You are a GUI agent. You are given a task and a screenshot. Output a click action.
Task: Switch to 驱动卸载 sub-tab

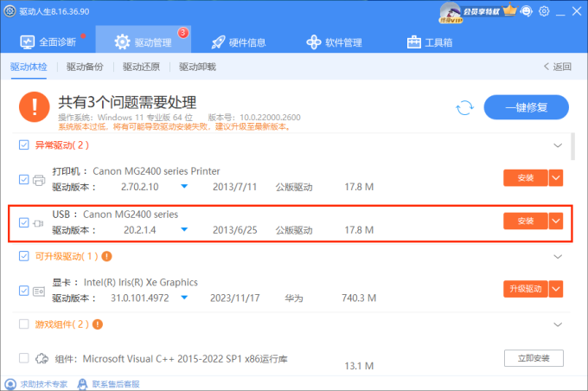pos(198,67)
